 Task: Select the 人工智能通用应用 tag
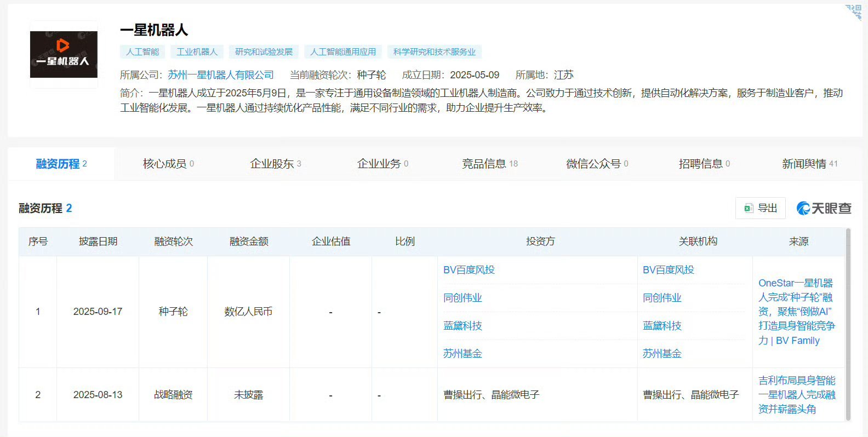point(343,52)
